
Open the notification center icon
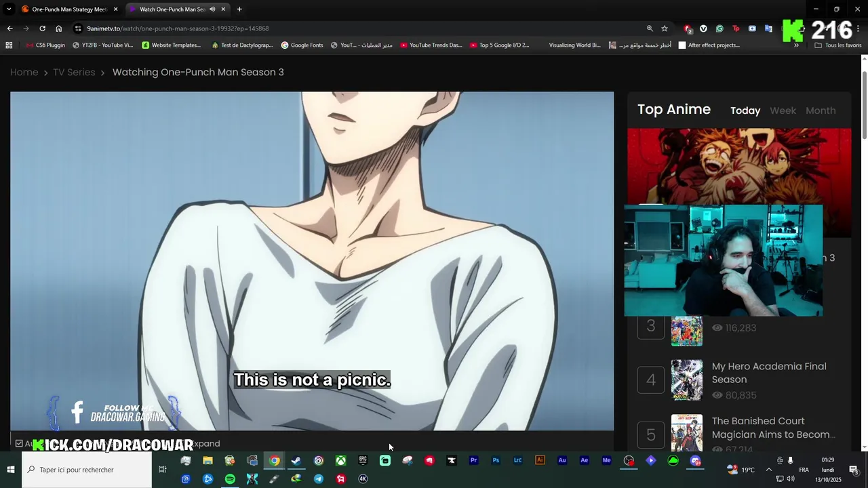point(854,470)
